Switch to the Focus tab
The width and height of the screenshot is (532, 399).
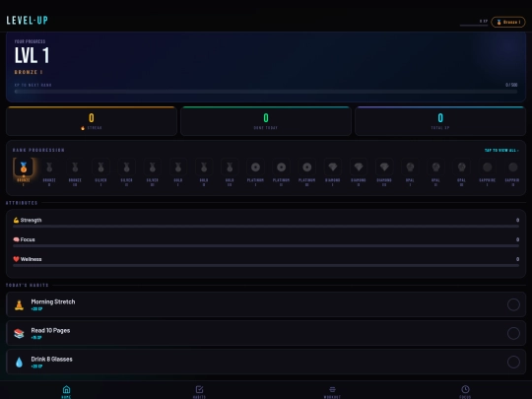[465, 391]
